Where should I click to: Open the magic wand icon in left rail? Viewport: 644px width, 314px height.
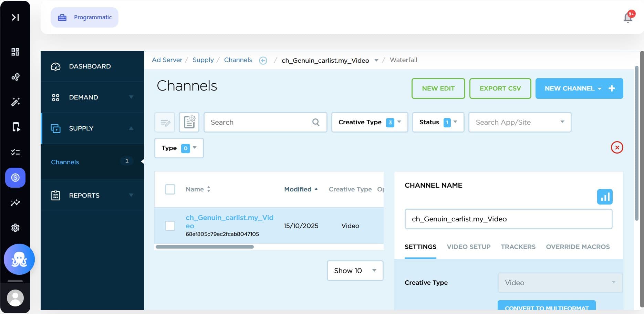point(15,102)
